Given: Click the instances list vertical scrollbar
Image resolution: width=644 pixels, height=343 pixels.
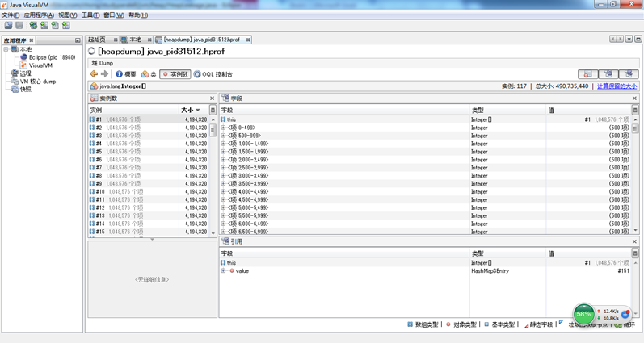Looking at the screenshot, I should pyautogui.click(x=213, y=176).
